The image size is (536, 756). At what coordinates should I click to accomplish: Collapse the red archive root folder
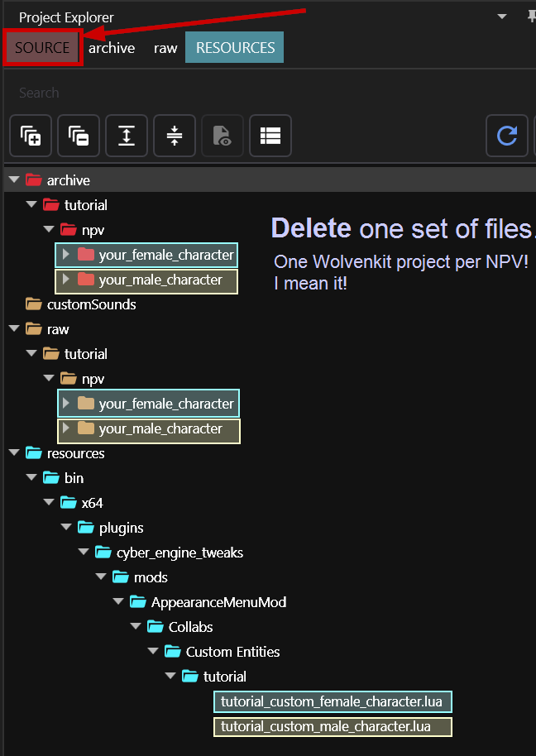pyautogui.click(x=14, y=180)
